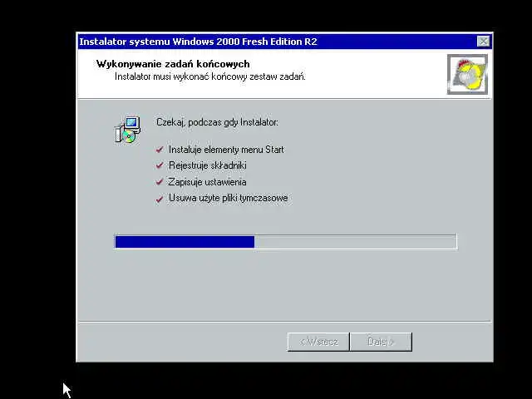Click the computer and CD setup icon
This screenshot has height=399, width=532.
(x=127, y=130)
